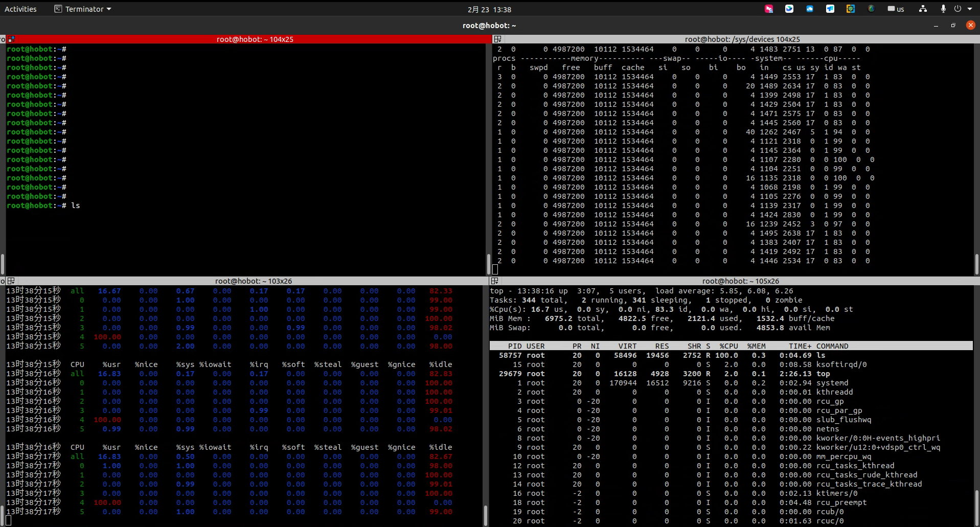Select the root@hobot: ~ 103x26 terminal titlebar
The height and width of the screenshot is (527, 980).
coord(253,281)
